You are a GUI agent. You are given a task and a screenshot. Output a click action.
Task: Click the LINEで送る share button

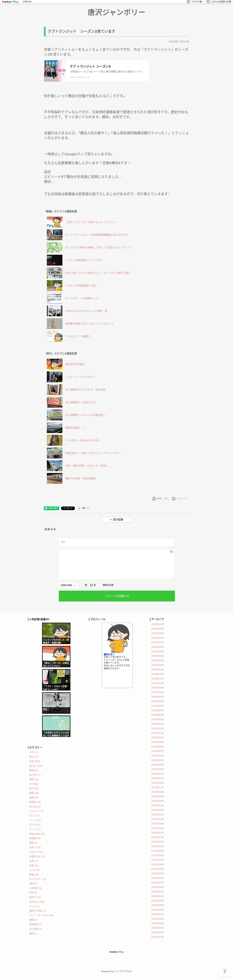point(51,508)
